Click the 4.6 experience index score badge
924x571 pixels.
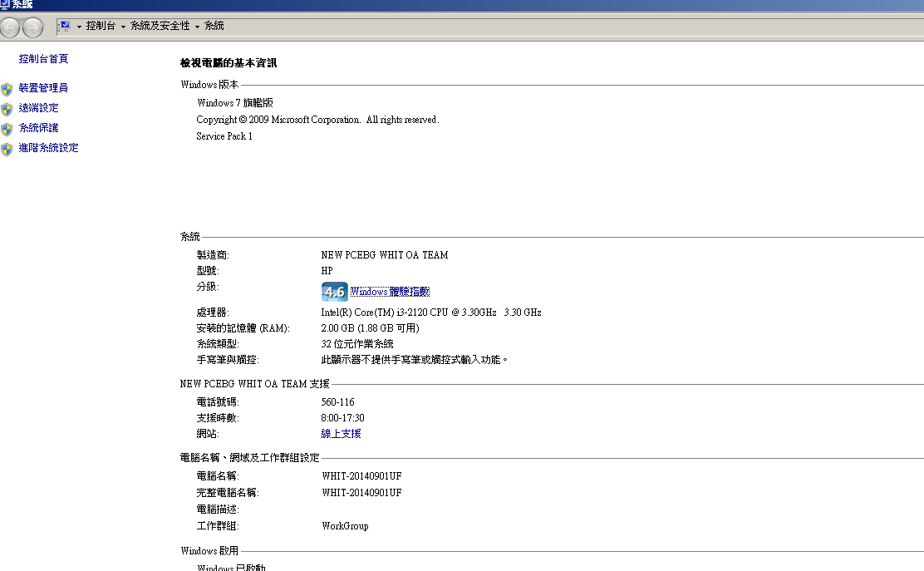tap(334, 292)
